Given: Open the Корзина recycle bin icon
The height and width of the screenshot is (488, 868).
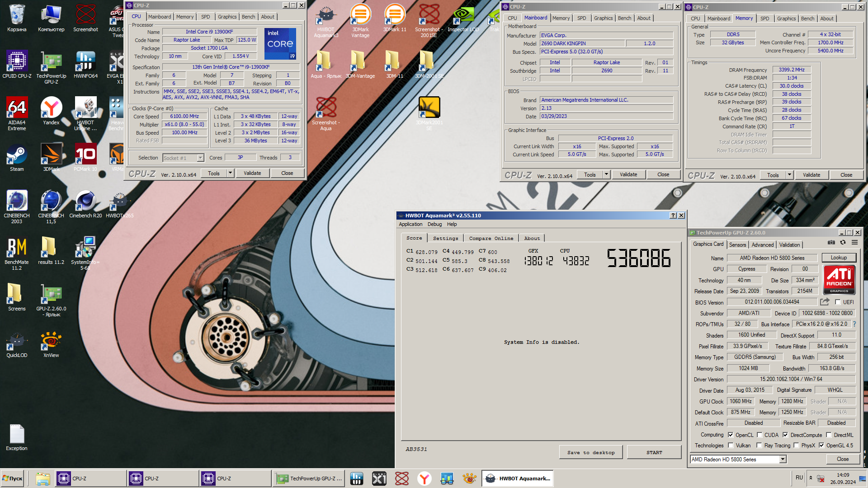Looking at the screenshot, I should tap(17, 18).
